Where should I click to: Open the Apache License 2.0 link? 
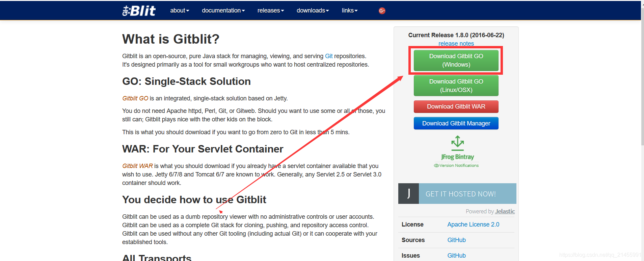(473, 224)
